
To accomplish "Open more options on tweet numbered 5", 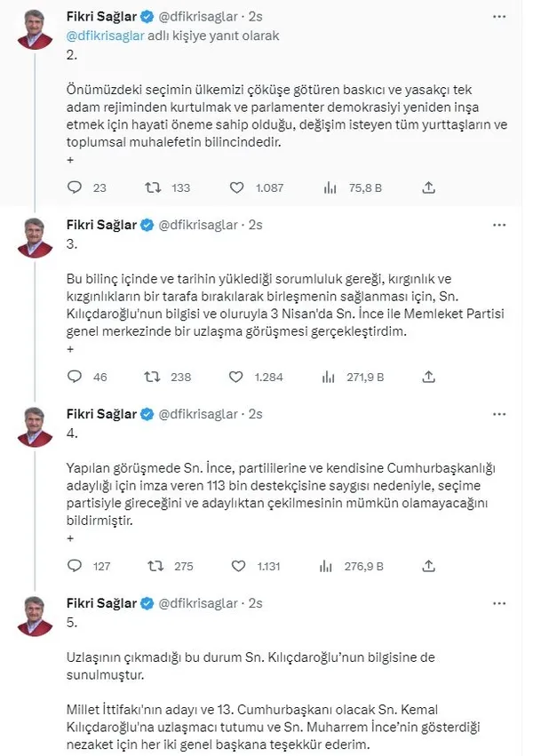I will click(x=497, y=602).
